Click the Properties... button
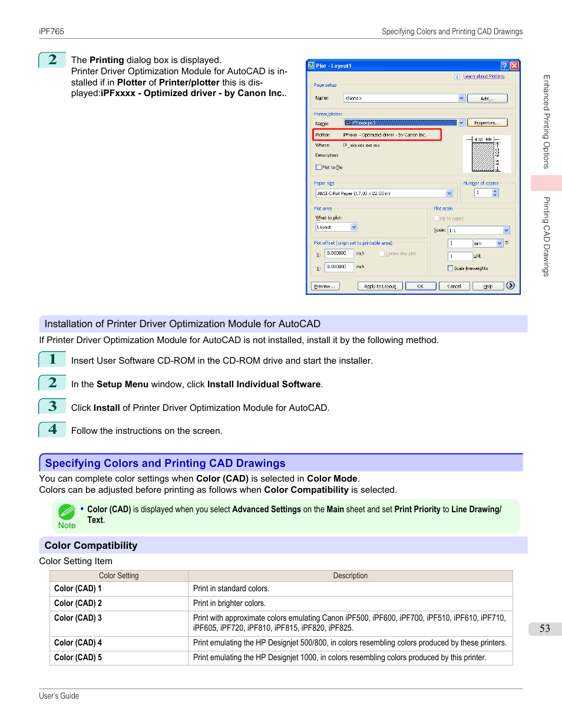 pos(487,123)
